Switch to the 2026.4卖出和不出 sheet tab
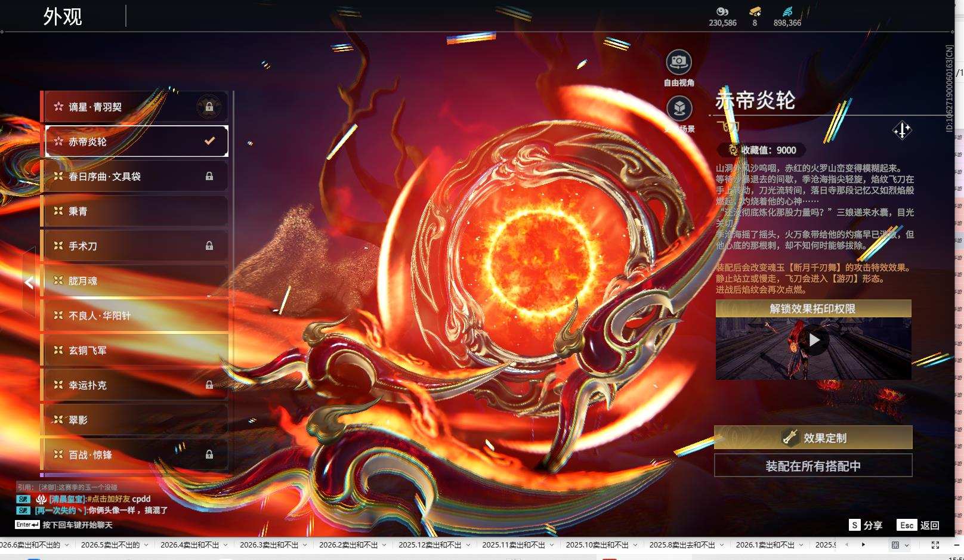Image resolution: width=964 pixels, height=560 pixels. (x=190, y=545)
